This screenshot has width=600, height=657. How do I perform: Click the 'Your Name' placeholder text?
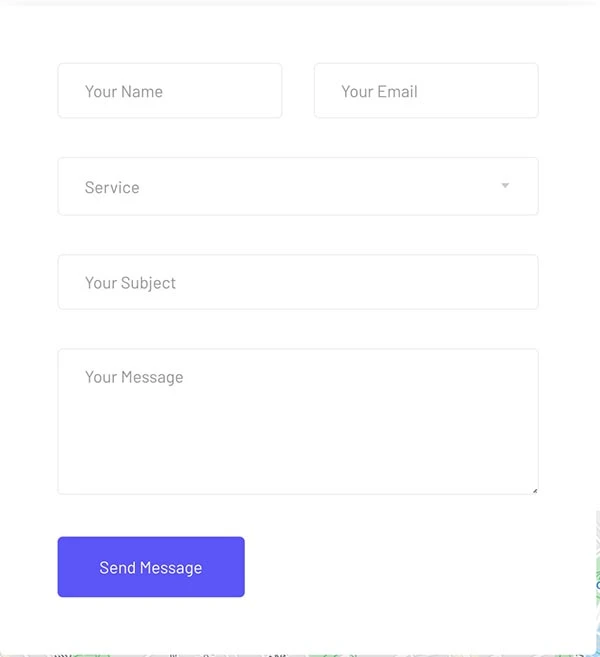pyautogui.click(x=124, y=91)
